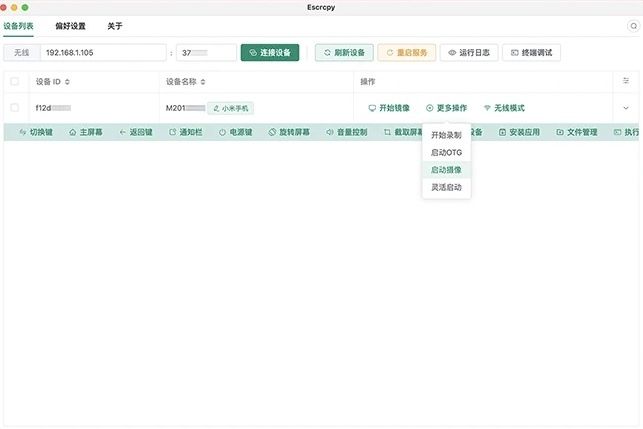Click the 返回键 back control

[x=136, y=132]
